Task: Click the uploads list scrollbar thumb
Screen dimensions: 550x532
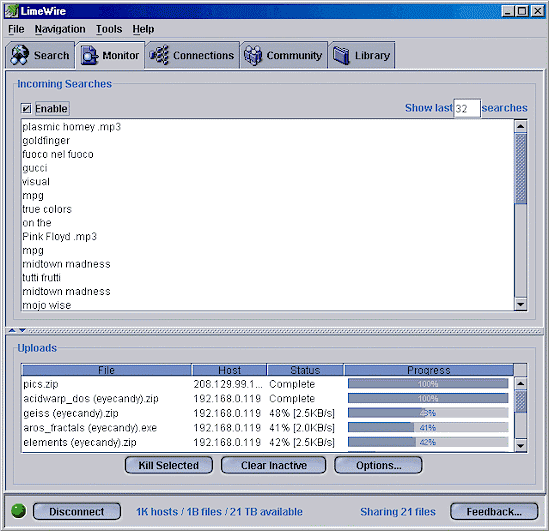Action: click(x=521, y=402)
